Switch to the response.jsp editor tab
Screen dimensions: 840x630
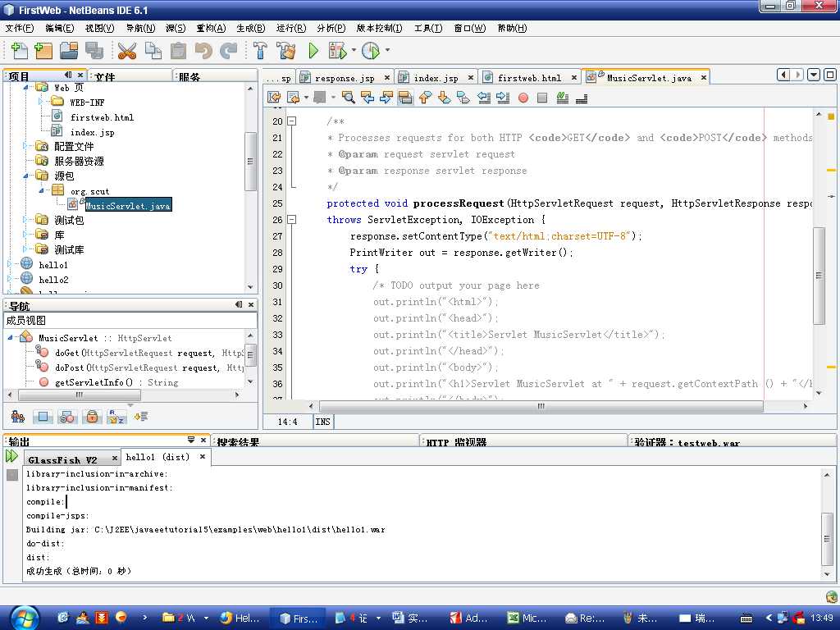click(x=345, y=78)
